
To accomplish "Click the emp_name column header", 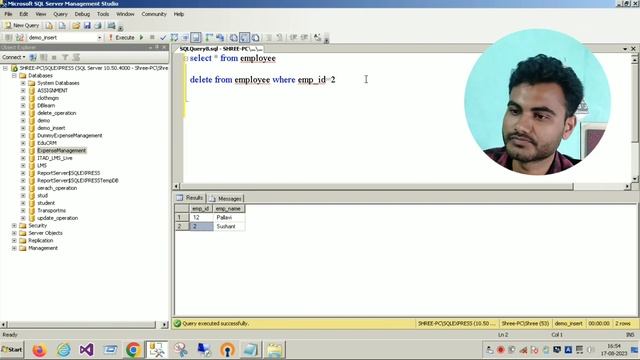I will point(229,209).
